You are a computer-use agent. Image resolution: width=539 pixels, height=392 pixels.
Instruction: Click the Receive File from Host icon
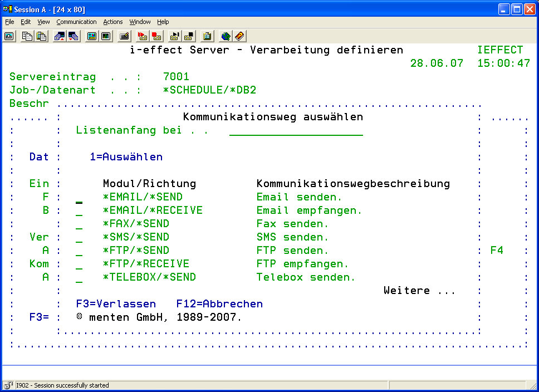pos(73,36)
